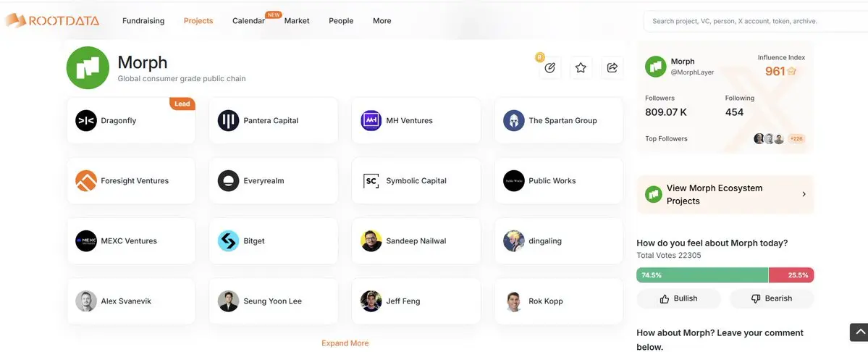This screenshot has height=352, width=868.
Task: Open the @MorphLayer handle
Action: pos(692,72)
